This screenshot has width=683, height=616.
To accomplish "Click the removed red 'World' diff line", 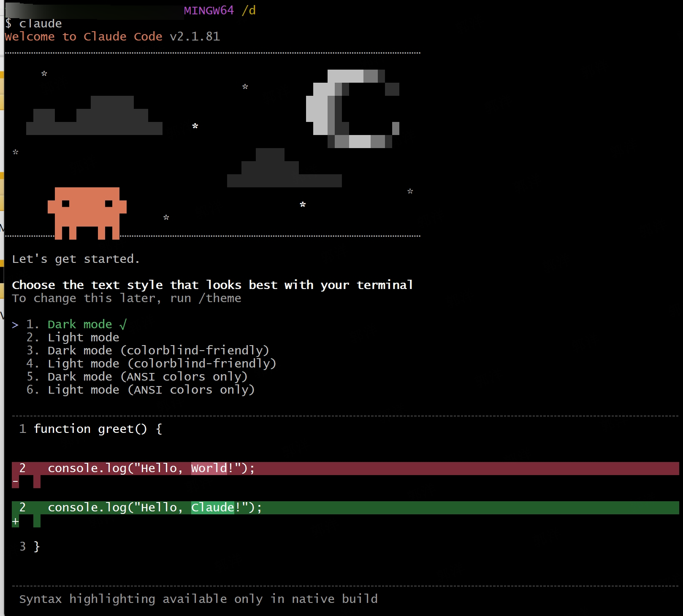I will pyautogui.click(x=345, y=468).
